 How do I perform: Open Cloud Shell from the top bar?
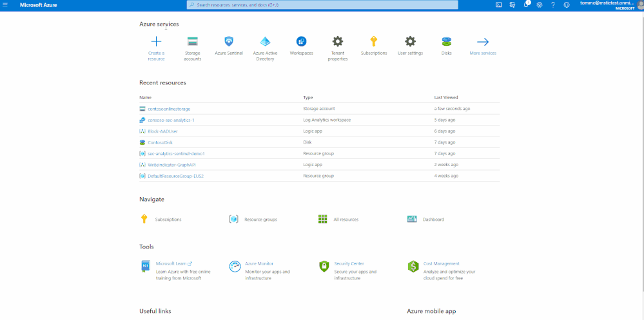(x=498, y=5)
